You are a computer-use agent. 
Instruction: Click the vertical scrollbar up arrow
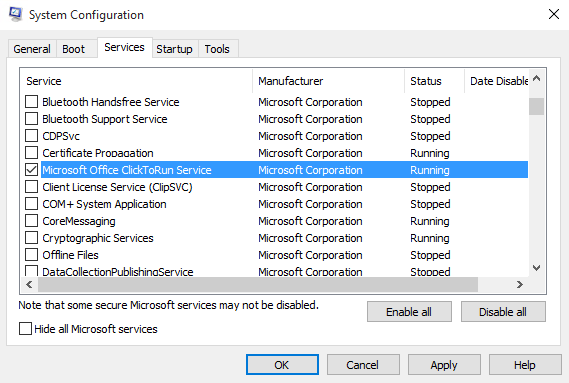(536, 78)
